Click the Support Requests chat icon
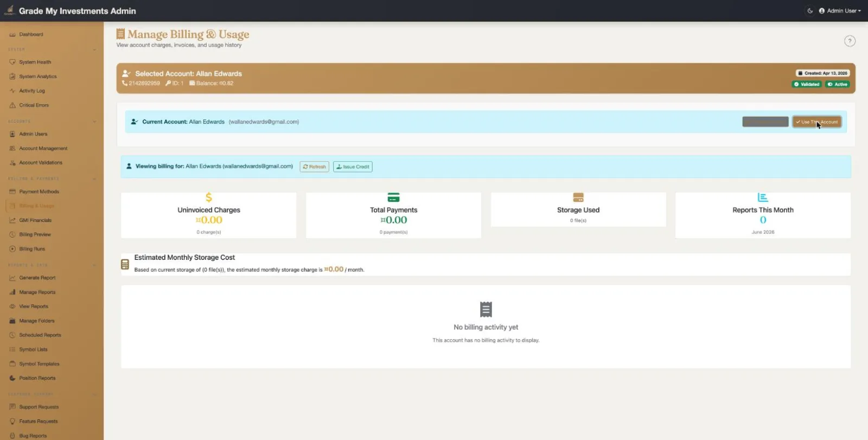This screenshot has width=868, height=440. (12, 407)
